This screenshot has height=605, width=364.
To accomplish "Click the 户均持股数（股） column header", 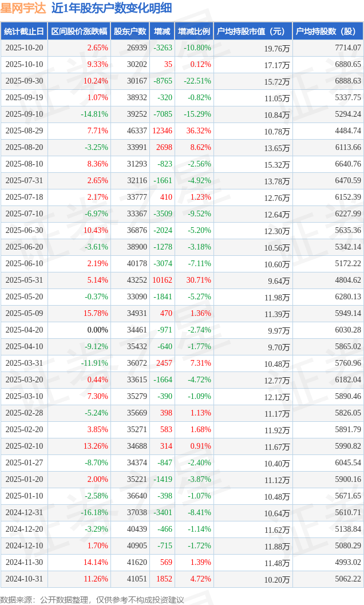I will click(327, 31).
